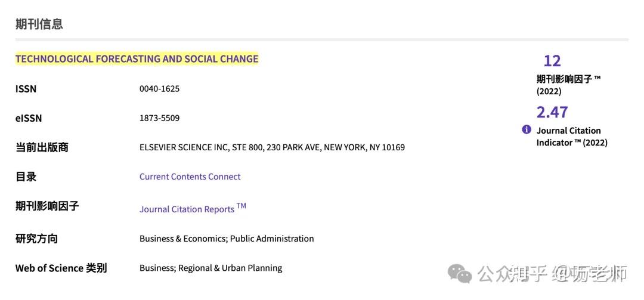Viewport: 644px width, 300px height.
Task: Click the 研究方向 row label
Action: click(36, 239)
